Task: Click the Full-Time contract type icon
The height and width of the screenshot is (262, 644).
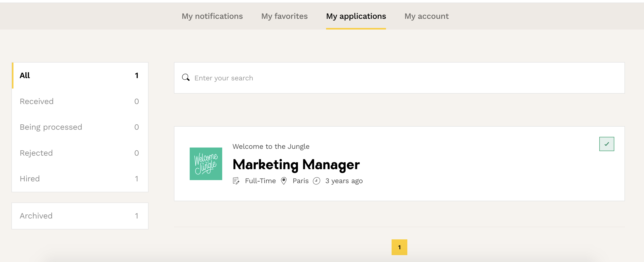Action: coord(236,181)
